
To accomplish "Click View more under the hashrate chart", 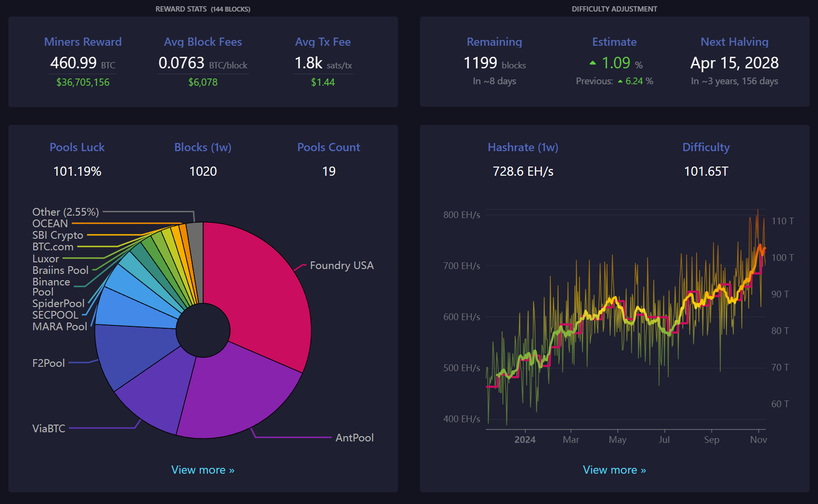I will tap(614, 470).
